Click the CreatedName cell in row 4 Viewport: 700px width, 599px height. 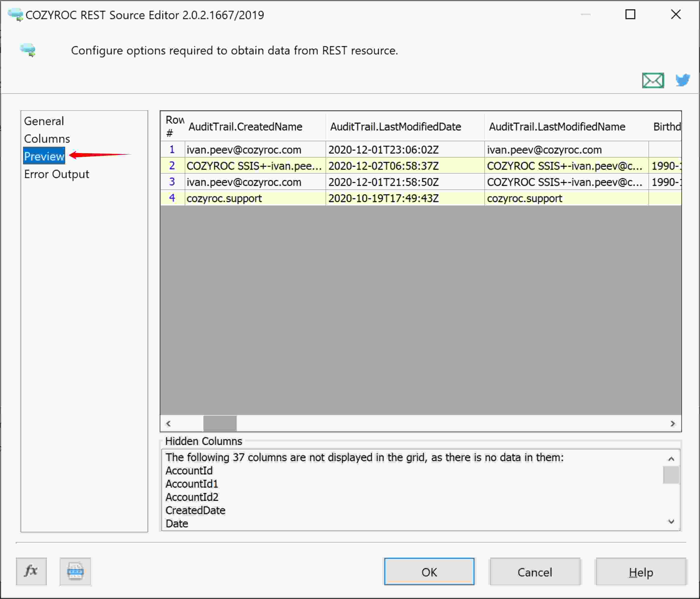[255, 198]
